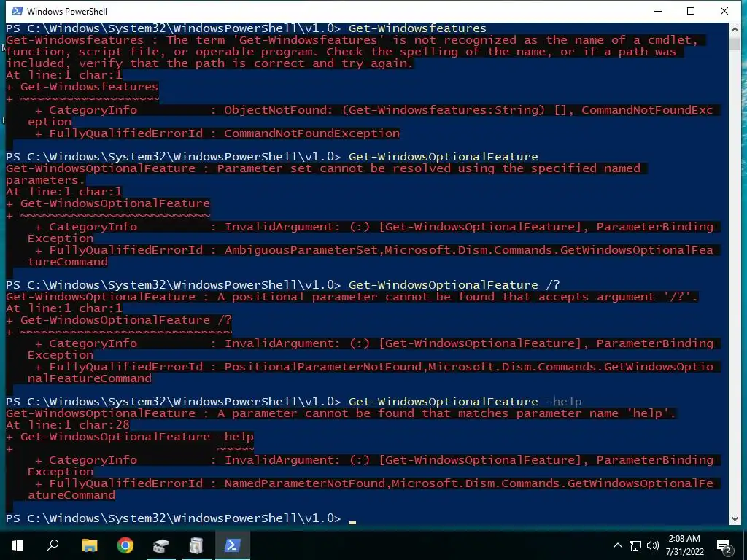Click the scrollbar up arrow in PowerShell
The height and width of the screenshot is (560, 747).
pyautogui.click(x=735, y=29)
